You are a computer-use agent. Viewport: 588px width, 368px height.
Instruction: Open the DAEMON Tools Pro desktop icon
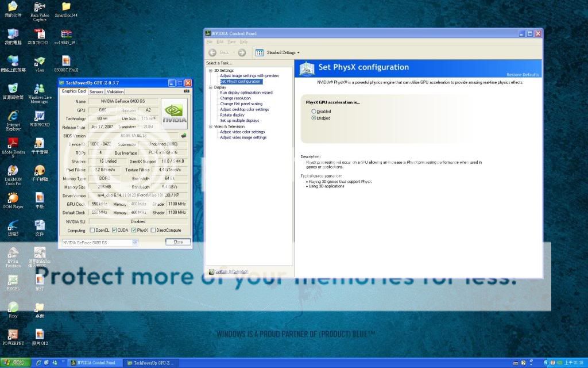pos(13,171)
